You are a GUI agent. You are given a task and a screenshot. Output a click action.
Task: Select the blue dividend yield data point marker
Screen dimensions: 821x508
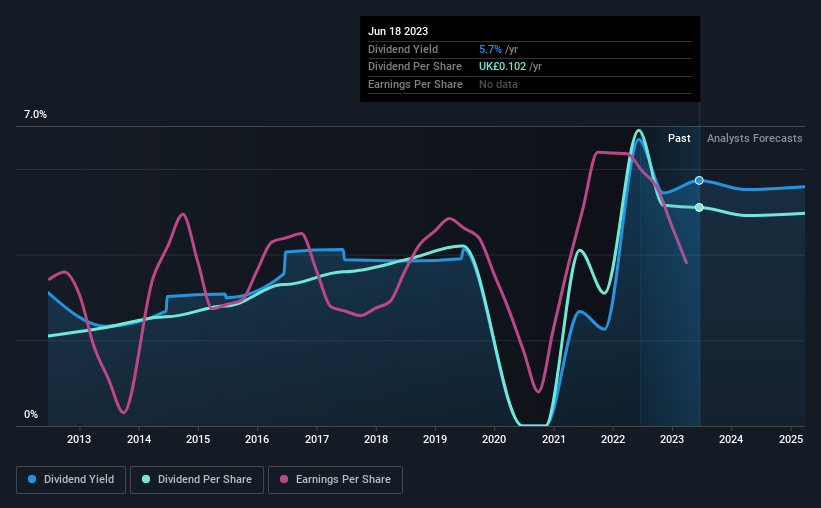tap(699, 181)
